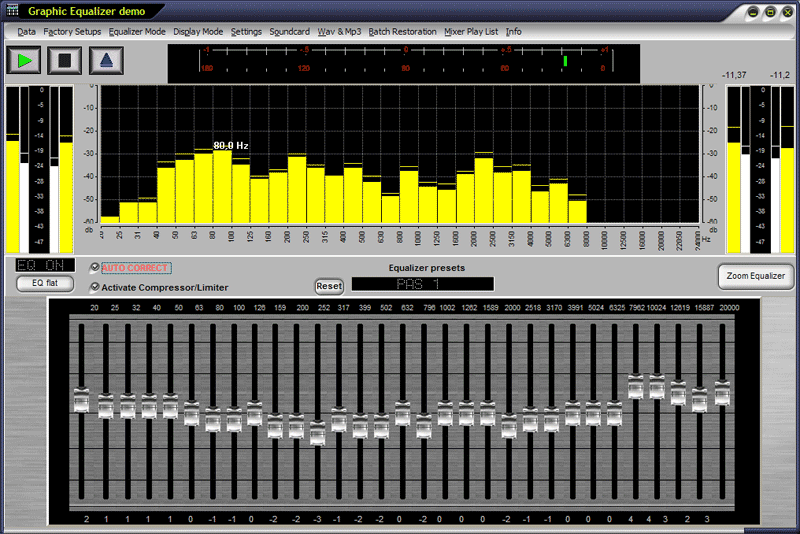Open the Batch Restoration menu
Image resolution: width=800 pixels, height=534 pixels.
(402, 32)
